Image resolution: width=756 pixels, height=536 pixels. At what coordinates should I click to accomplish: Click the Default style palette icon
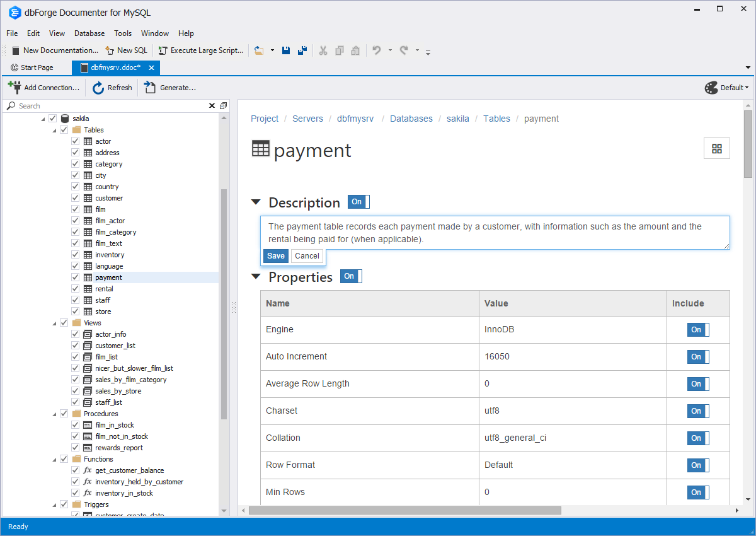[711, 88]
